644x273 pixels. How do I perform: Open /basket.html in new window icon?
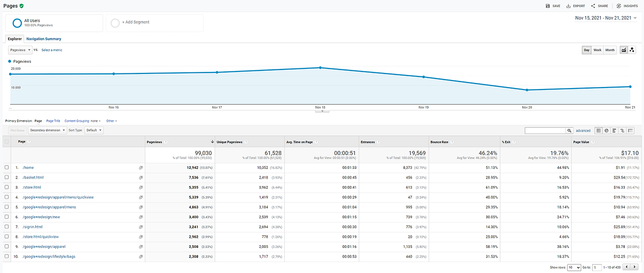141,177
